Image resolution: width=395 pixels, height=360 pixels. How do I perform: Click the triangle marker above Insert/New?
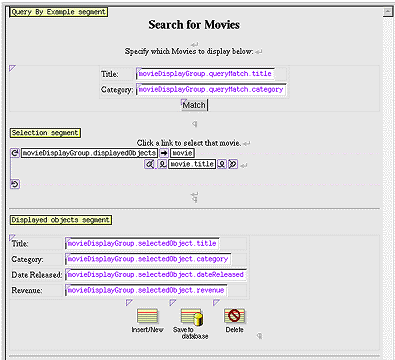pyautogui.click(x=129, y=302)
